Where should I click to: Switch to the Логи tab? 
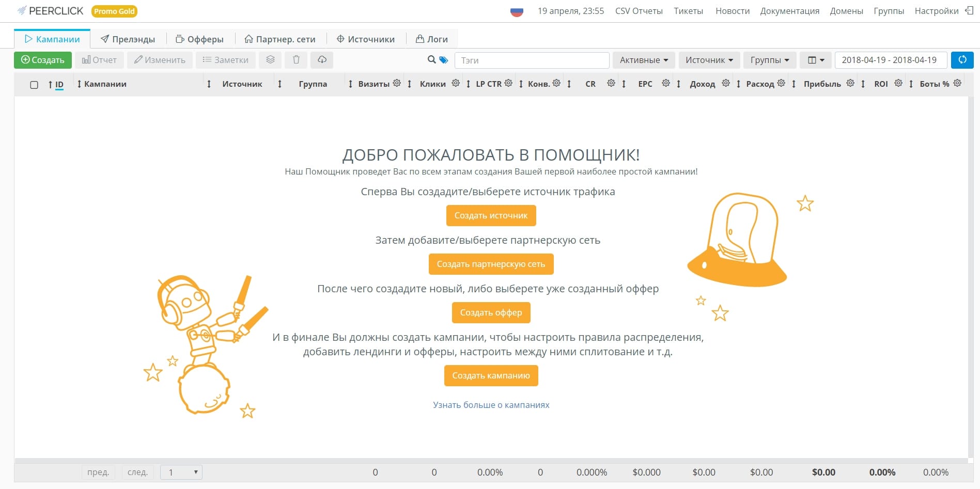point(432,39)
